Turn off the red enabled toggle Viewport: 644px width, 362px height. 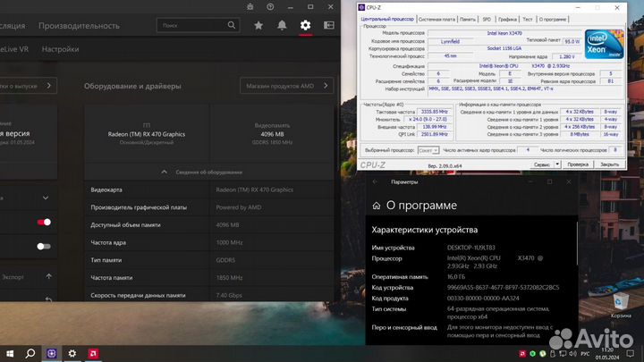(44, 222)
